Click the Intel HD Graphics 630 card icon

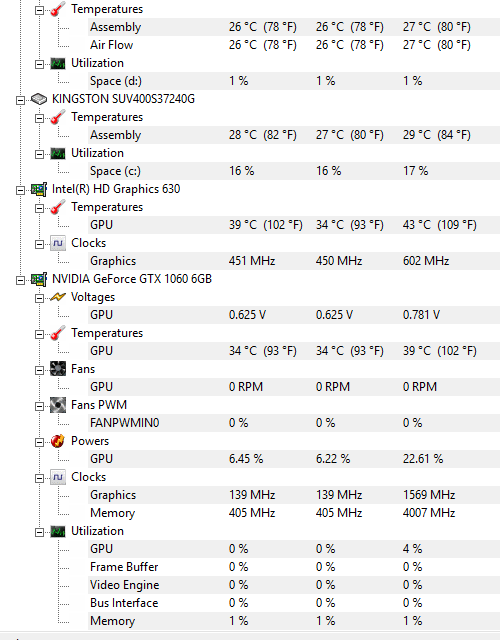[39, 189]
